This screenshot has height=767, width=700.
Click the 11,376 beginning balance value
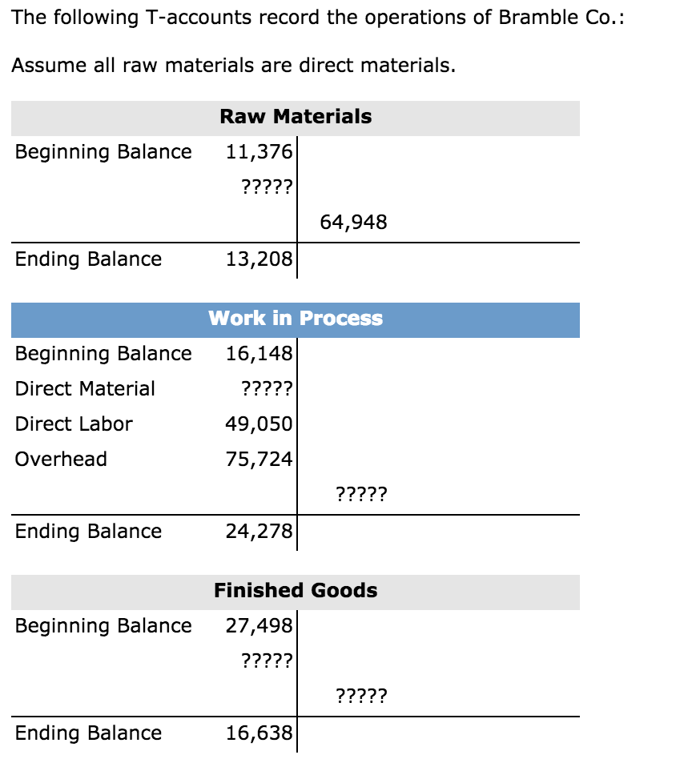[260, 152]
